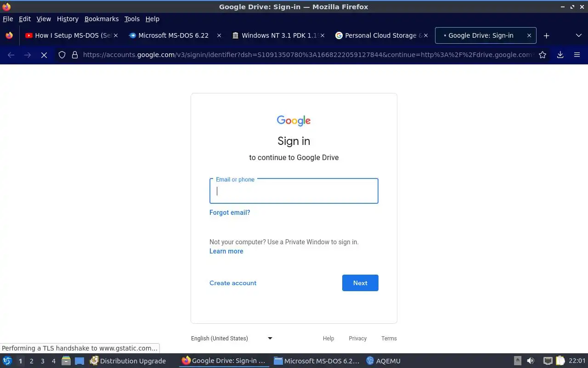Close the Google Drive: Sign-in tab
This screenshot has height=368, width=588.
tap(529, 35)
